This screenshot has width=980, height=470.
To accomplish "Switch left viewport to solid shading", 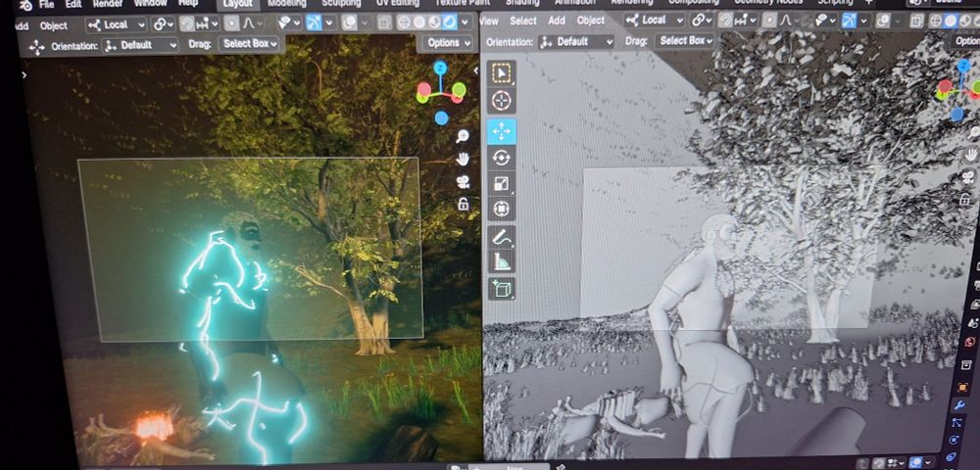I will [x=418, y=23].
